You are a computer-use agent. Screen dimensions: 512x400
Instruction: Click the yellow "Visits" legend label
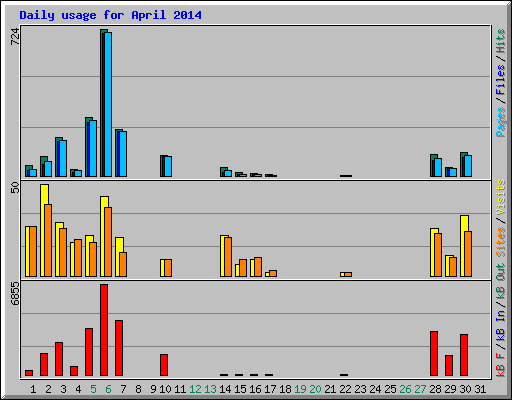[x=501, y=197]
